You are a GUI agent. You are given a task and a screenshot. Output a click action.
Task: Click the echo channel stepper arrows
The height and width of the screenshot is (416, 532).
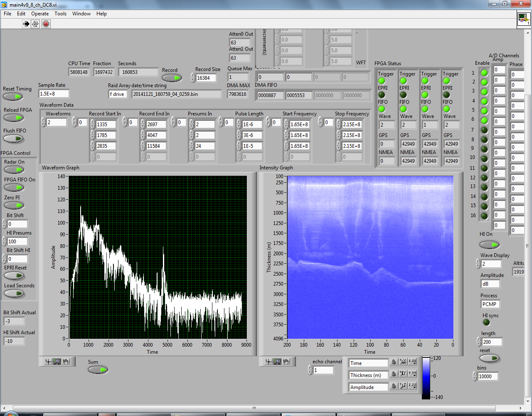pyautogui.click(x=310, y=370)
